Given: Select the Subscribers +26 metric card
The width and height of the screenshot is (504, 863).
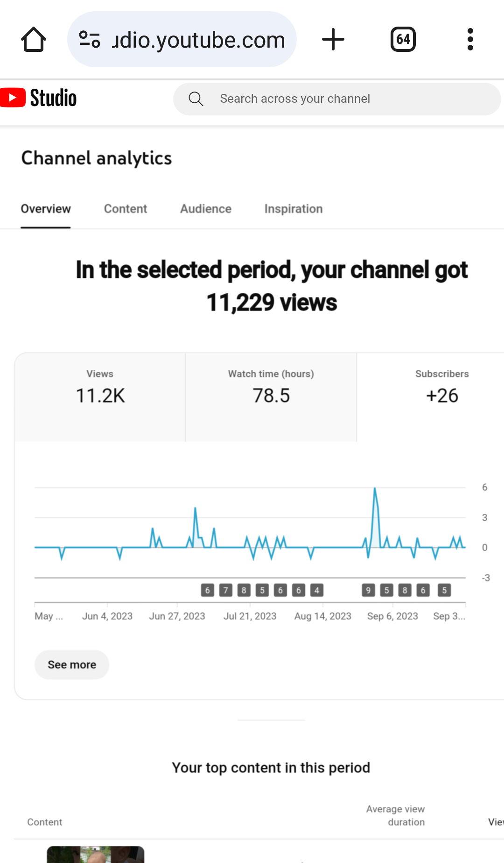Looking at the screenshot, I should [441, 395].
